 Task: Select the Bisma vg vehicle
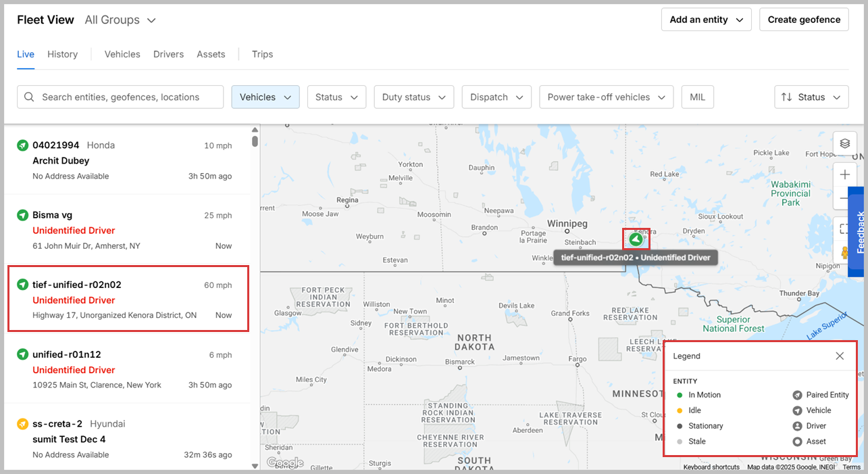coord(128,230)
